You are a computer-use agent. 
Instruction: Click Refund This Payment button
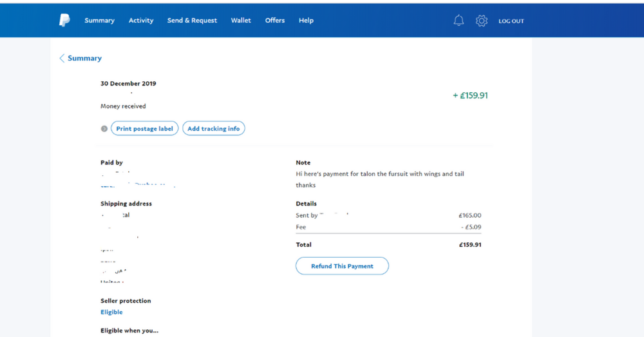(342, 266)
